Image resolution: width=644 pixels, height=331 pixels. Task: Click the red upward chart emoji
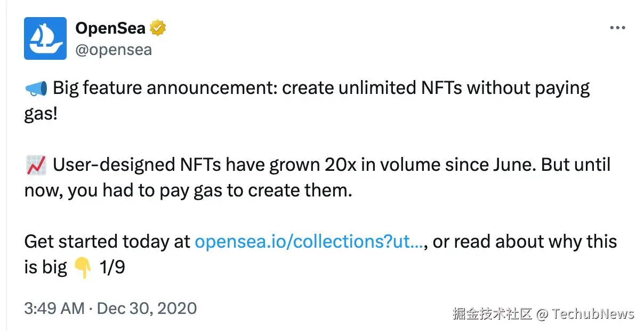36,165
